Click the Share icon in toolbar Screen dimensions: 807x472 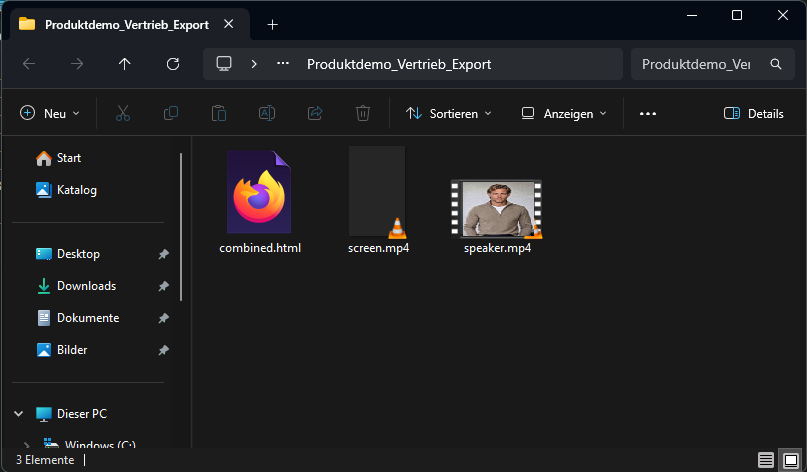click(x=315, y=113)
